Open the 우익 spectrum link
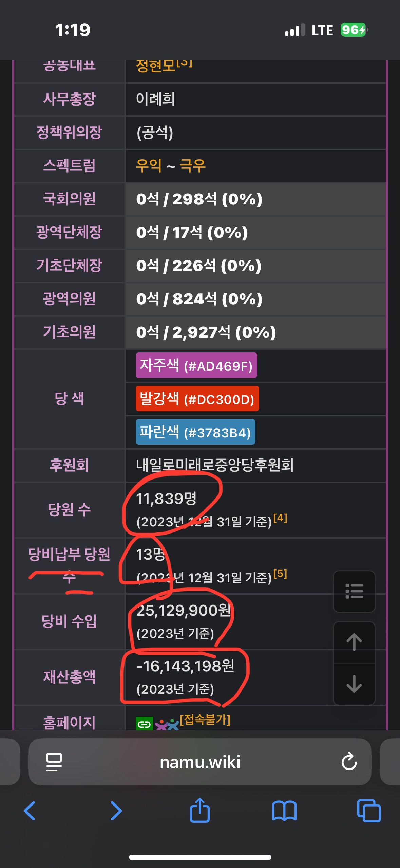 149,166
